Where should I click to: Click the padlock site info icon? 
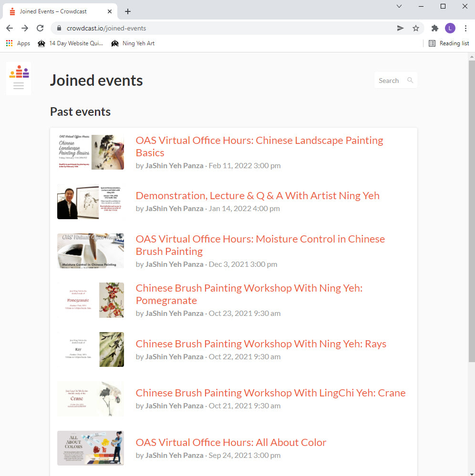59,28
